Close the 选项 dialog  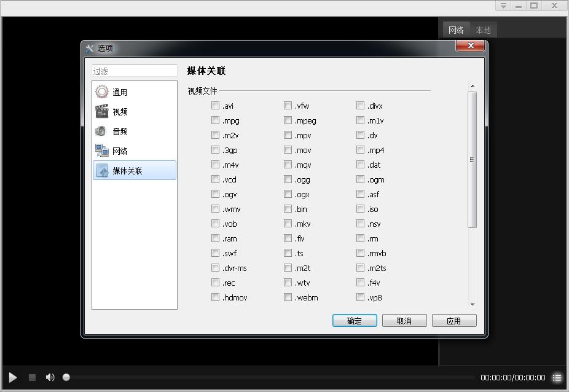pyautogui.click(x=471, y=45)
